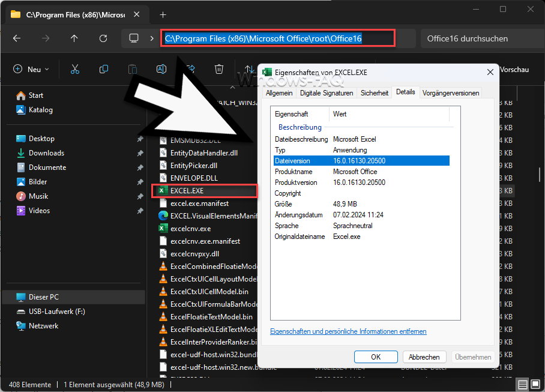Navigate up one folder level
The width and height of the screenshot is (545, 392).
coord(74,38)
